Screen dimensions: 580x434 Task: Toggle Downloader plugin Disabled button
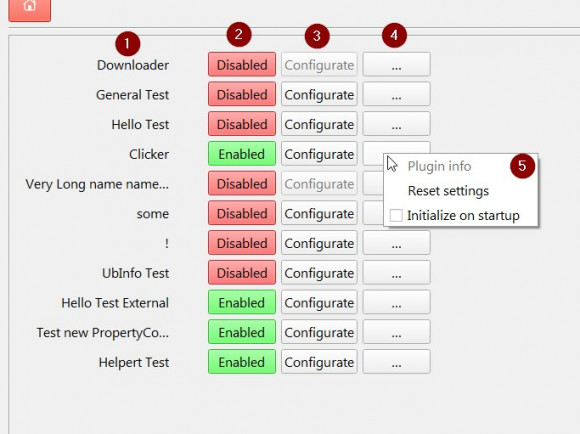(242, 65)
